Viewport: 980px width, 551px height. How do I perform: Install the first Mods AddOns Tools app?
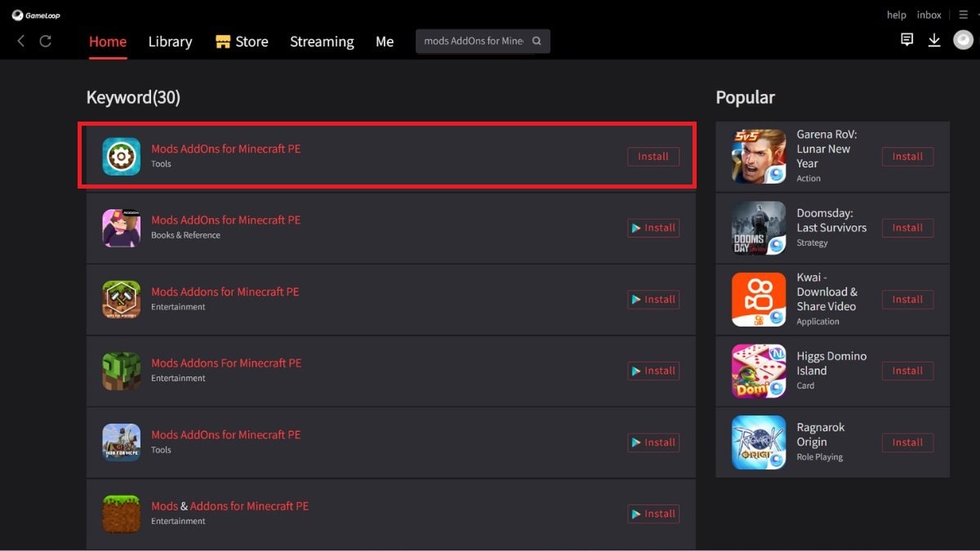[653, 157]
